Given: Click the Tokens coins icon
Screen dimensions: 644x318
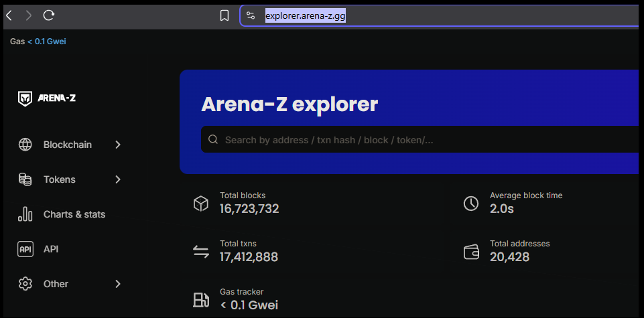Looking at the screenshot, I should pyautogui.click(x=25, y=179).
